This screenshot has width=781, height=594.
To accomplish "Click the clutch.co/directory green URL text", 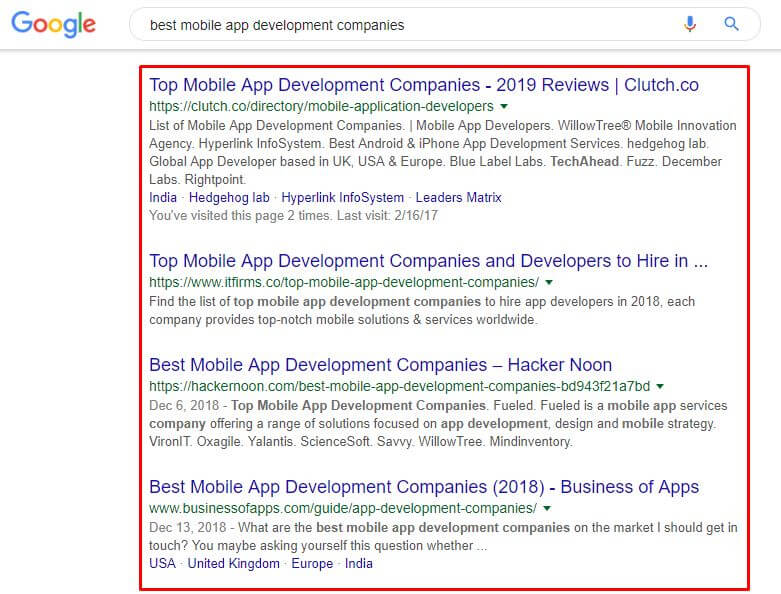I will pos(321,107).
